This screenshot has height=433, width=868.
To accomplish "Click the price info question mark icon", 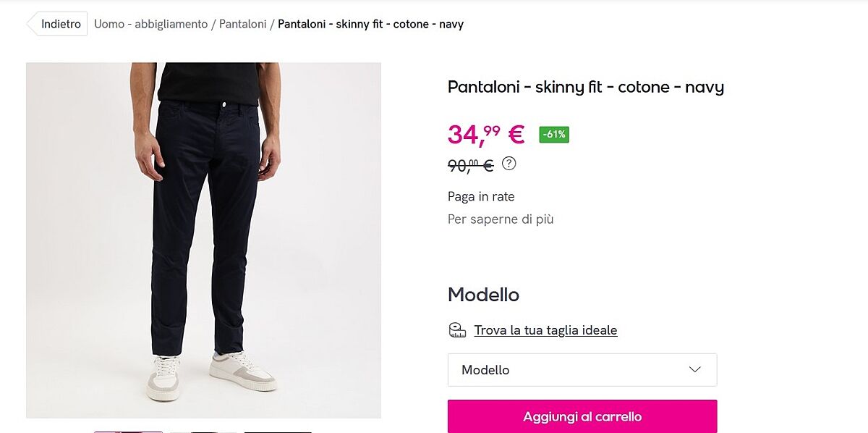I will click(509, 164).
